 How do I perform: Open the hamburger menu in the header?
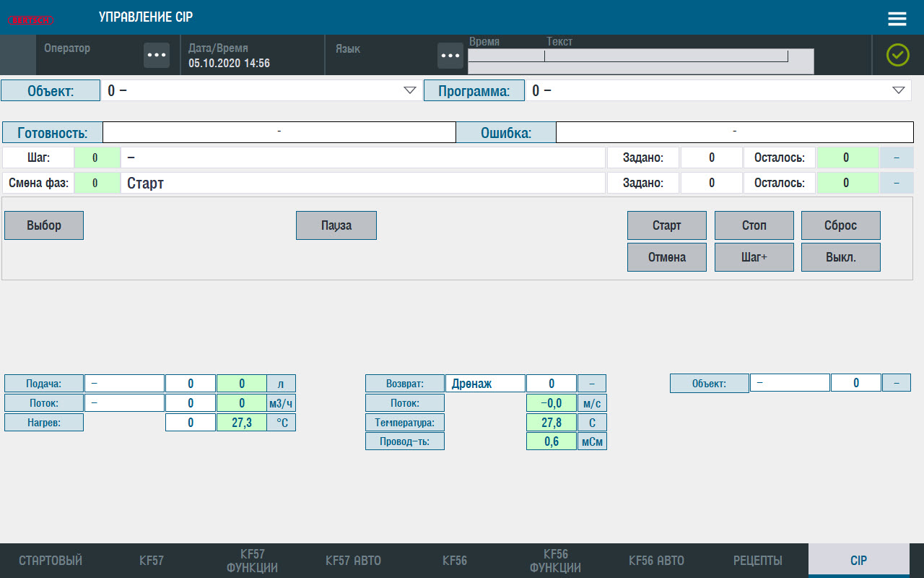coord(897,19)
